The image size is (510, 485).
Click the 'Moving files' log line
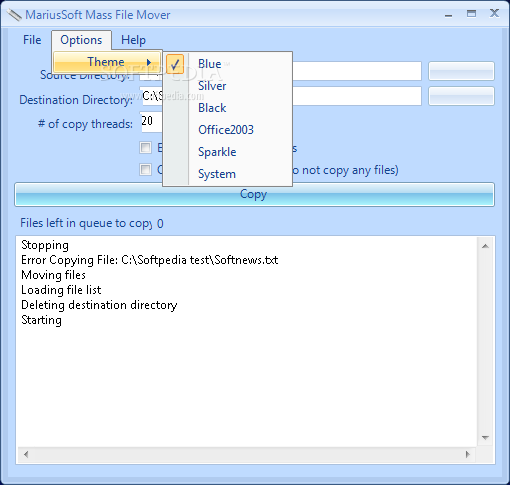tap(53, 275)
